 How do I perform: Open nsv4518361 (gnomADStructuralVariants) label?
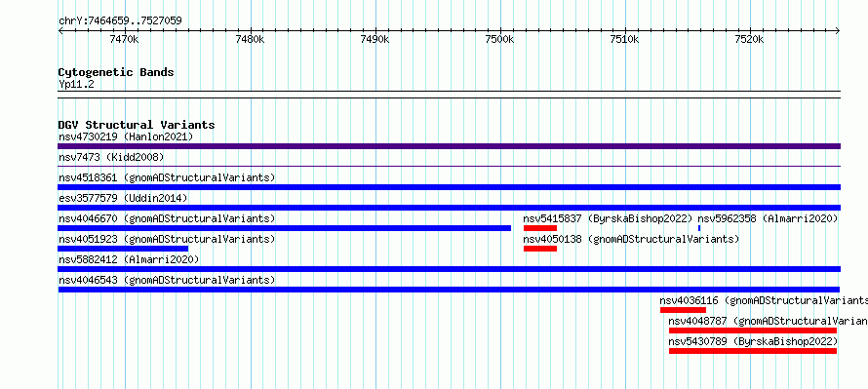(x=167, y=177)
